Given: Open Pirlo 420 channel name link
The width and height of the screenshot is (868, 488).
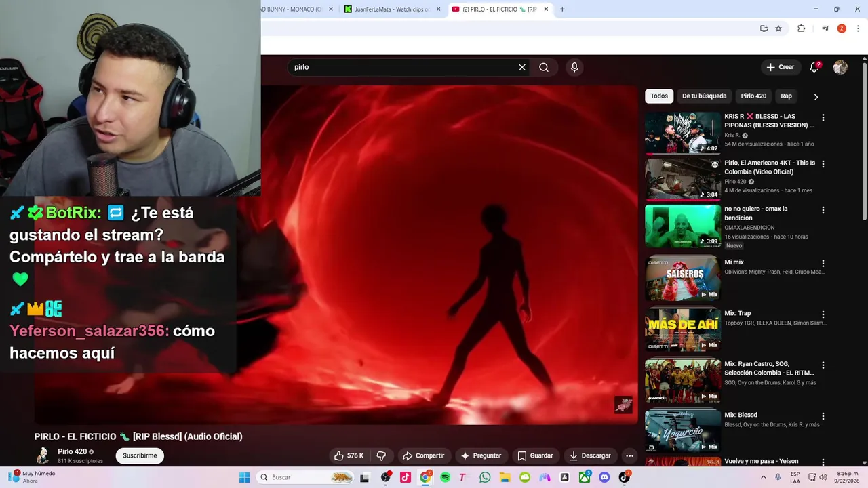Looking at the screenshot, I should tap(72, 451).
